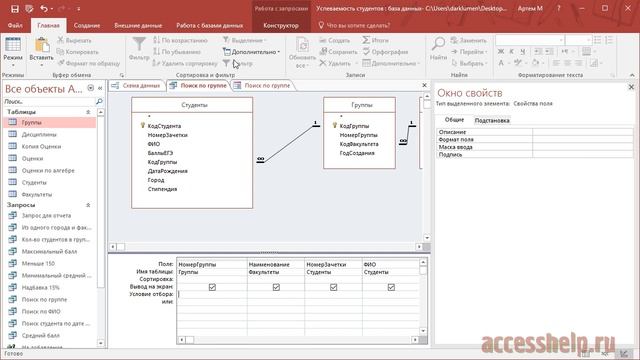This screenshot has width=640, height=360.
Task: Toggle the Наименование show checkbox
Action: point(276,287)
